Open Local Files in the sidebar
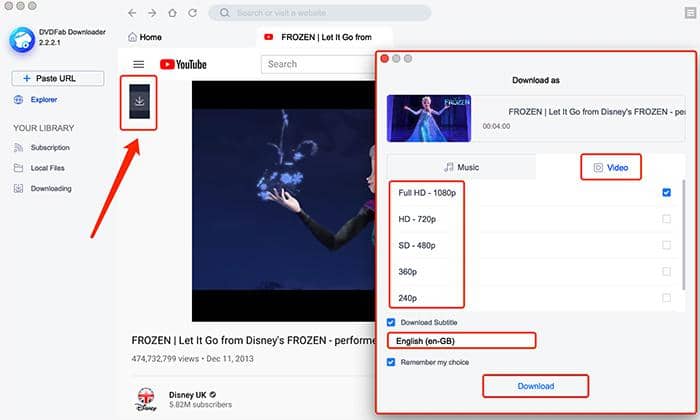The width and height of the screenshot is (700, 420). click(47, 168)
